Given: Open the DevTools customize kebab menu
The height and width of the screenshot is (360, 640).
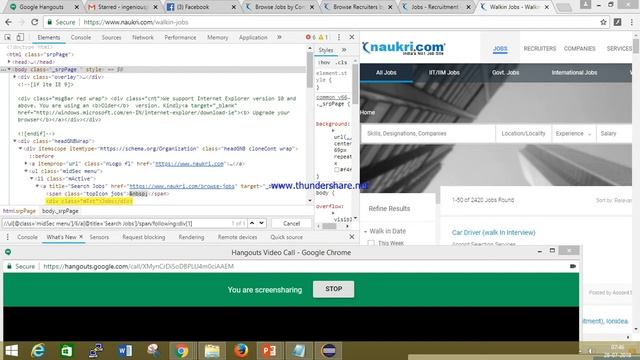Looking at the screenshot, I should 339,37.
